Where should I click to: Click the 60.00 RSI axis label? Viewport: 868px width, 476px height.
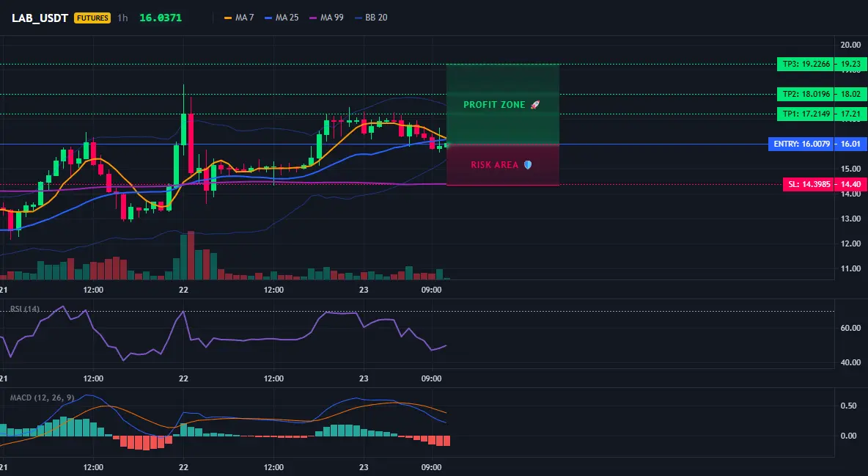(x=850, y=328)
